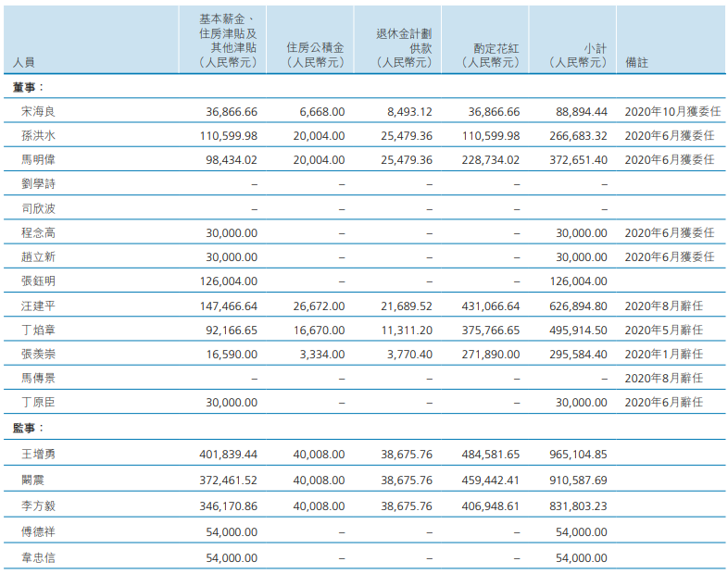Select the name 丁原臣
Screen dimensions: 728x574
[38, 402]
